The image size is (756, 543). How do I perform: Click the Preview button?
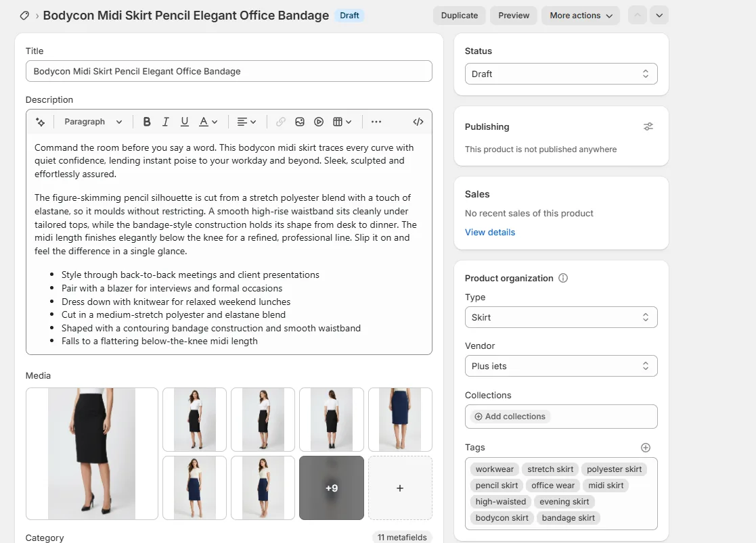[514, 16]
